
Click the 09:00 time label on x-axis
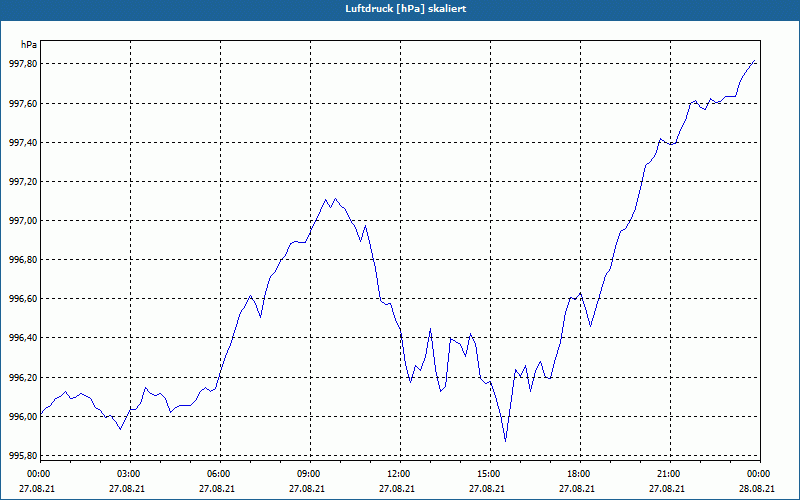[x=308, y=474]
